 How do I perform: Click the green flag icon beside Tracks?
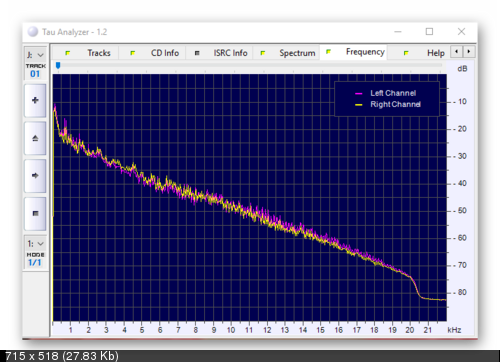coord(68,53)
